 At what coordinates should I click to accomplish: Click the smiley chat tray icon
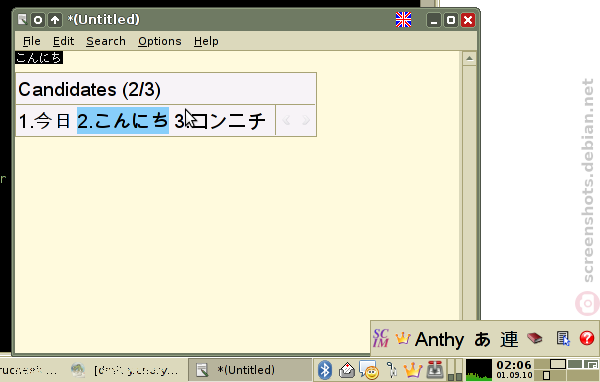coord(369,370)
